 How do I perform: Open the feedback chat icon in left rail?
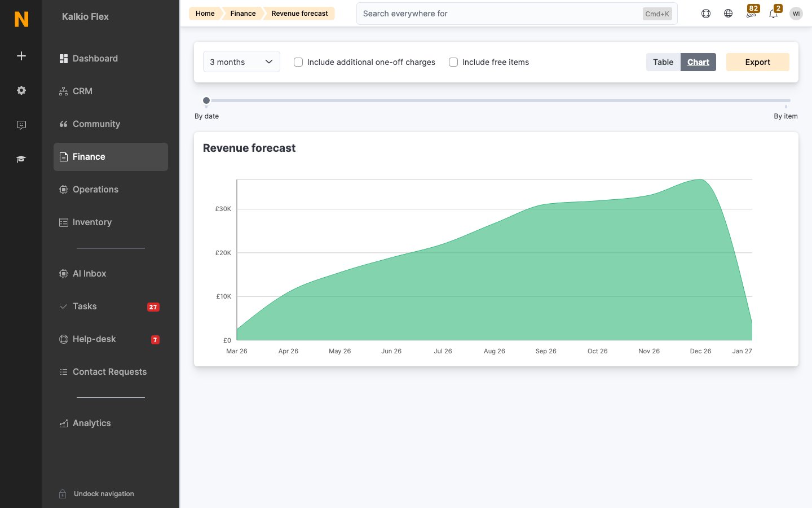click(21, 125)
